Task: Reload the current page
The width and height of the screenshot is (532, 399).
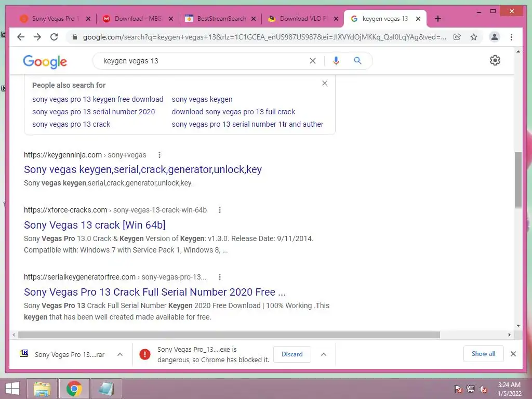Action: 54,37
